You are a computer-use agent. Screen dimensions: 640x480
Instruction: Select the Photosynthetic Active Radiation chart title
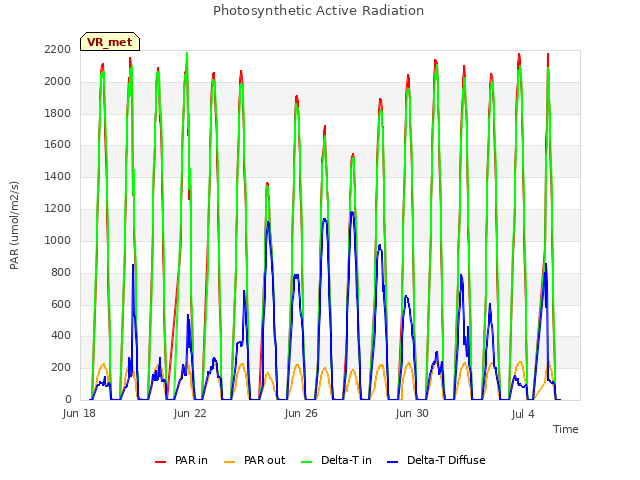(318, 11)
